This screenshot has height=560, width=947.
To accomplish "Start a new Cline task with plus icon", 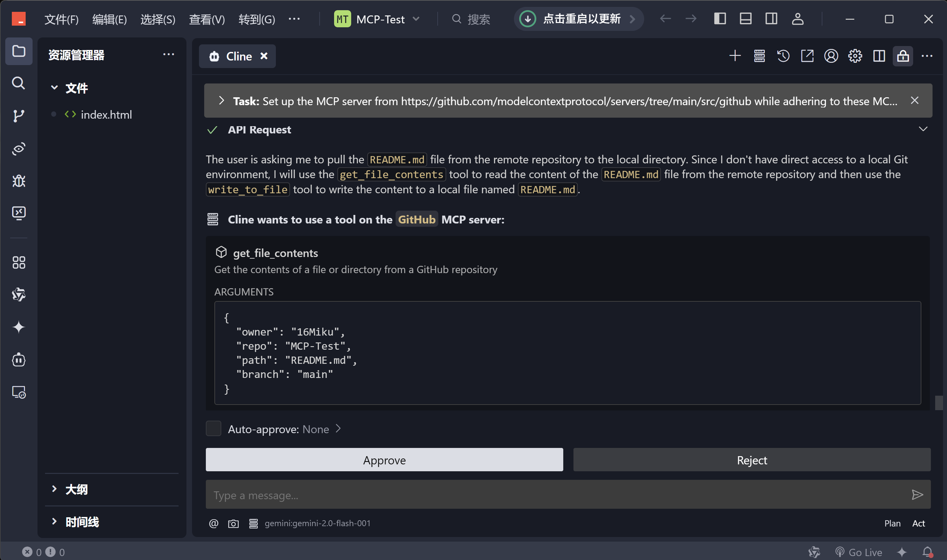I will point(735,56).
